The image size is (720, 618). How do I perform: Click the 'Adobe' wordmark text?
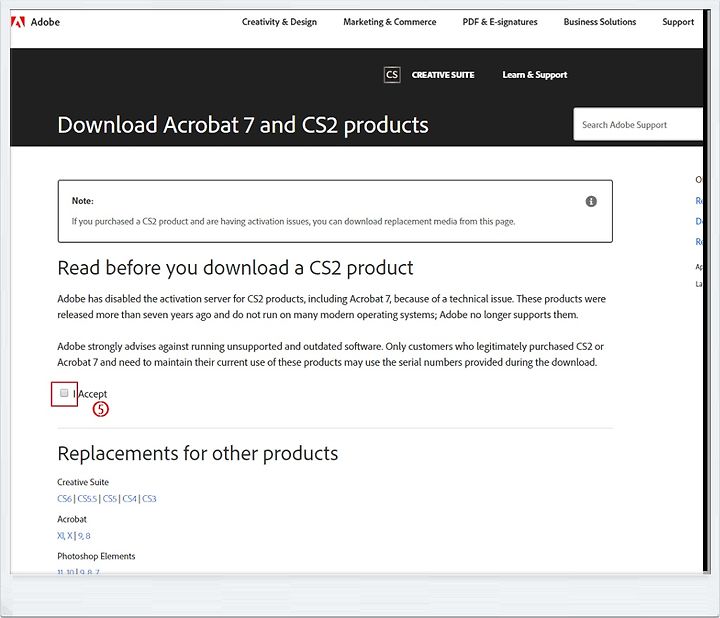pyautogui.click(x=45, y=22)
